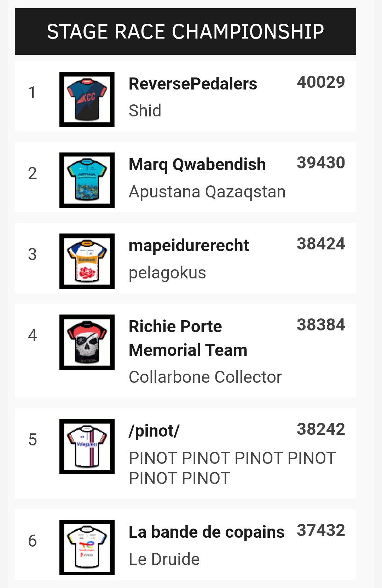Click the score 40029

tap(321, 82)
